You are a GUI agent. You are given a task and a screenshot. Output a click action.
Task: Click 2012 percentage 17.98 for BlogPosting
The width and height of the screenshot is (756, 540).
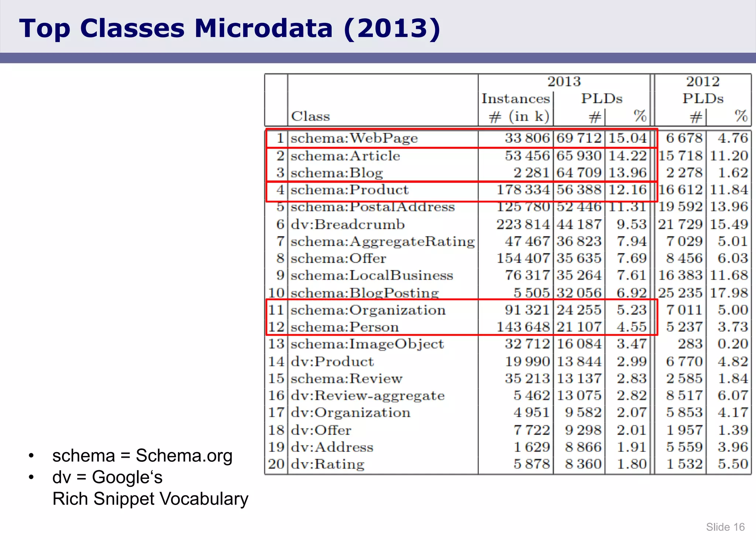729,293
